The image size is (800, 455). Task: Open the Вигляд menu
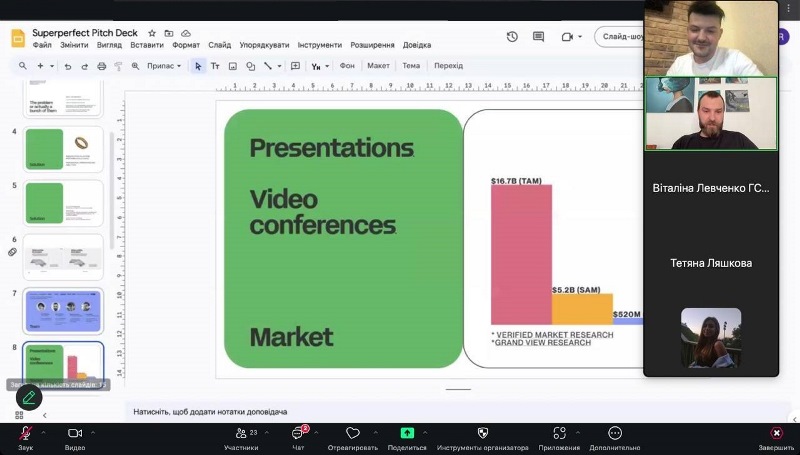pos(109,45)
